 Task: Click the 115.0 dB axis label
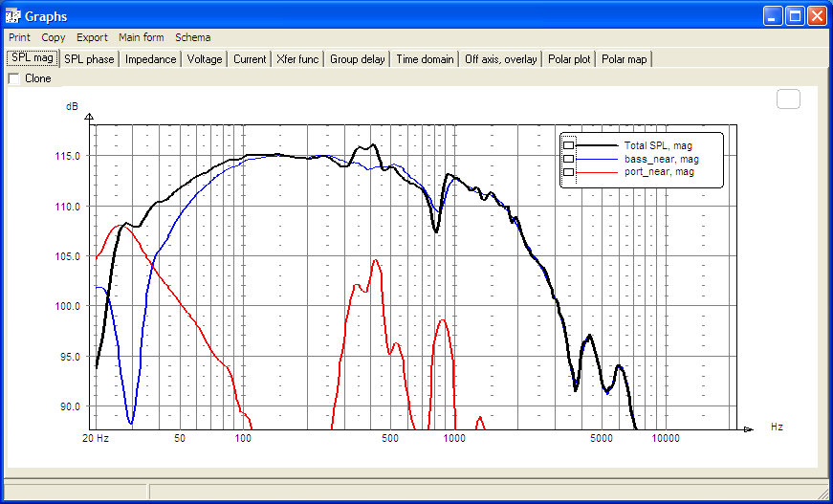[68, 156]
